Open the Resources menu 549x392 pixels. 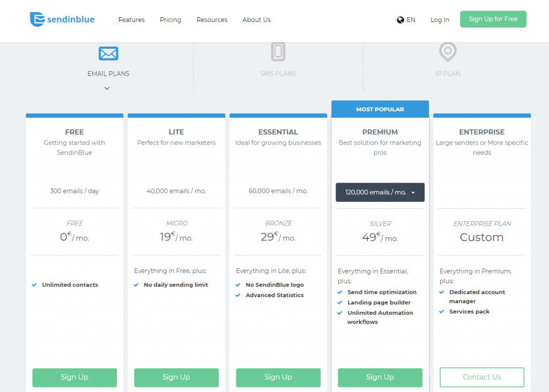(212, 20)
